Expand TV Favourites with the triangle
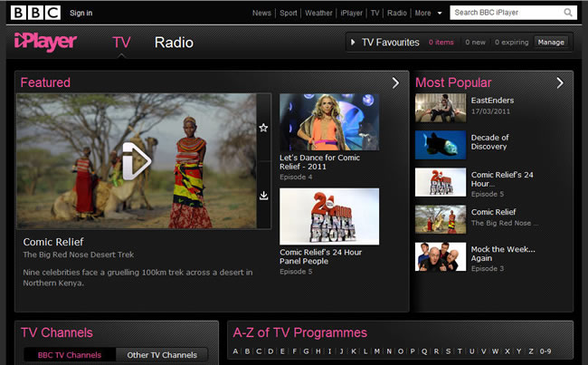The image size is (588, 365). pyautogui.click(x=353, y=42)
